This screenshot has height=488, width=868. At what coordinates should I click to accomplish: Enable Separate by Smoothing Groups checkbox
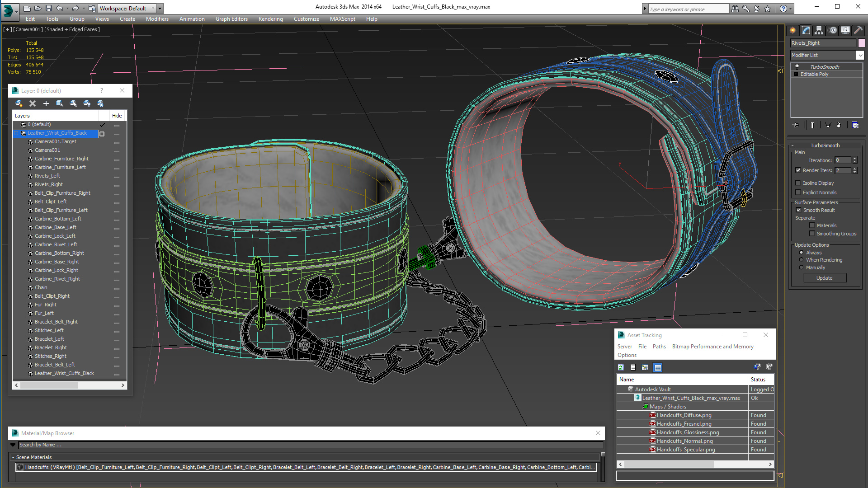pyautogui.click(x=812, y=234)
